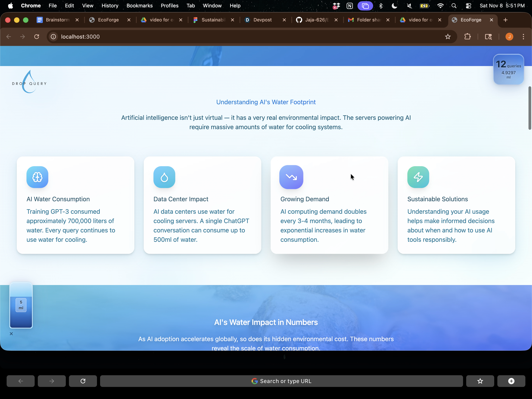Open the macOS Control Center toggles
532x399 pixels.
click(468, 6)
